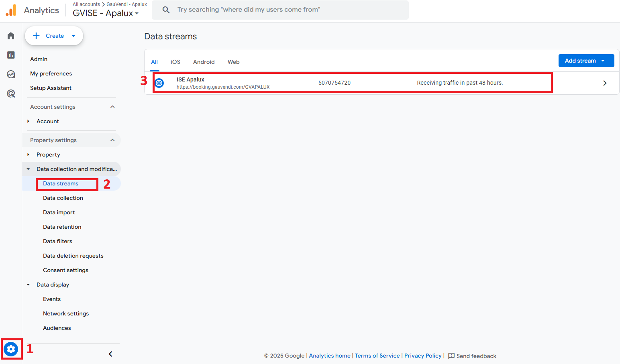Follow the Analytics home footer link
620x364 pixels.
click(x=330, y=356)
